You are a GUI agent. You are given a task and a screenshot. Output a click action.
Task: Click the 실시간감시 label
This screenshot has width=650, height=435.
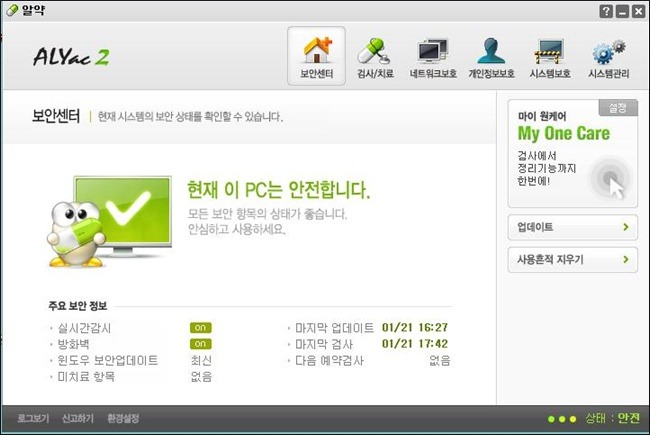click(x=84, y=328)
